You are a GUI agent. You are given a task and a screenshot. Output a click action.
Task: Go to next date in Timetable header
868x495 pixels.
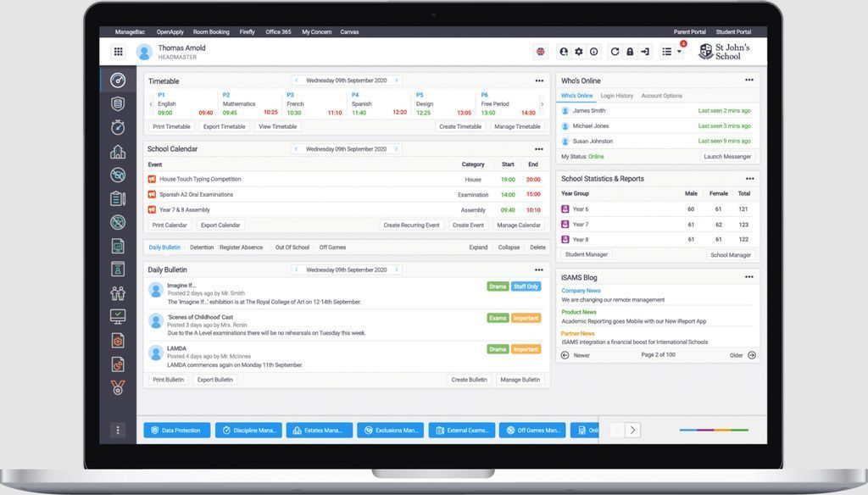[x=397, y=81]
